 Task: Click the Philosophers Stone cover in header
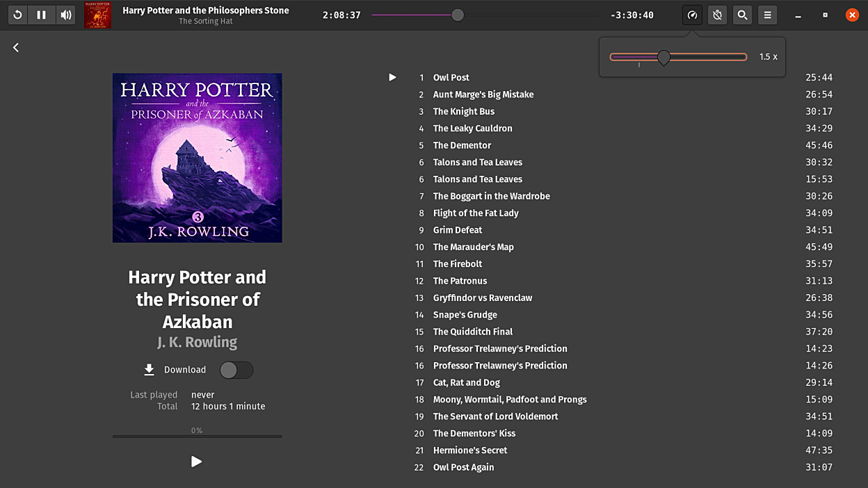[x=97, y=15]
